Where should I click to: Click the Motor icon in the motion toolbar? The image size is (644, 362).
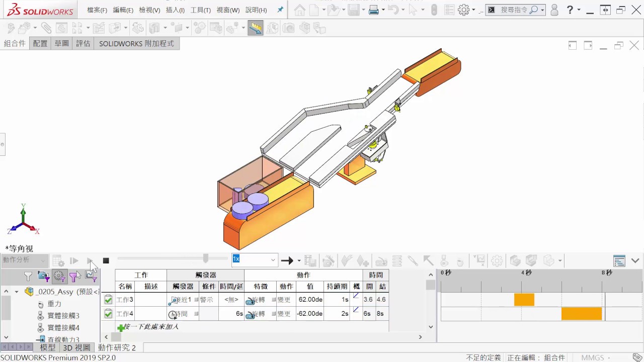click(381, 260)
